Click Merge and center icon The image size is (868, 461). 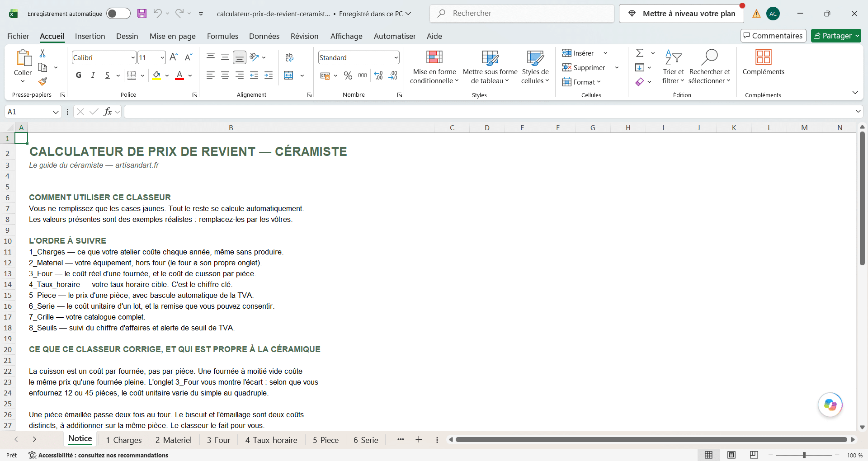click(289, 75)
